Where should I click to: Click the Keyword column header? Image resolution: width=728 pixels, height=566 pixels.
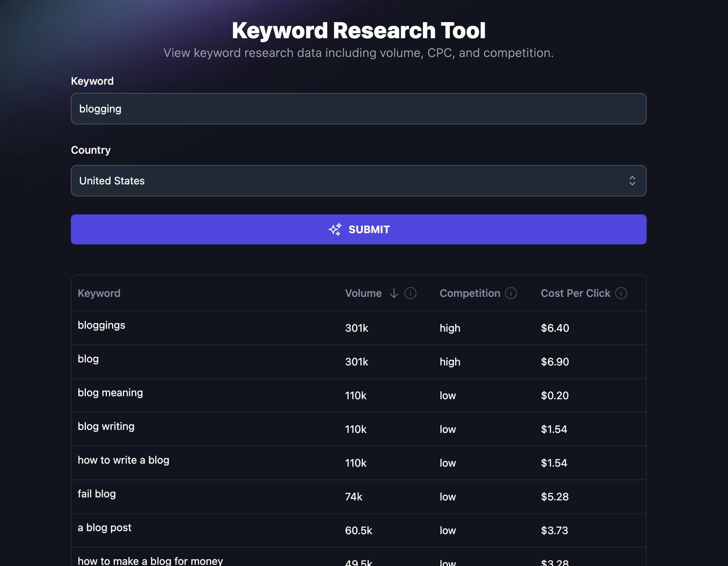click(x=99, y=293)
